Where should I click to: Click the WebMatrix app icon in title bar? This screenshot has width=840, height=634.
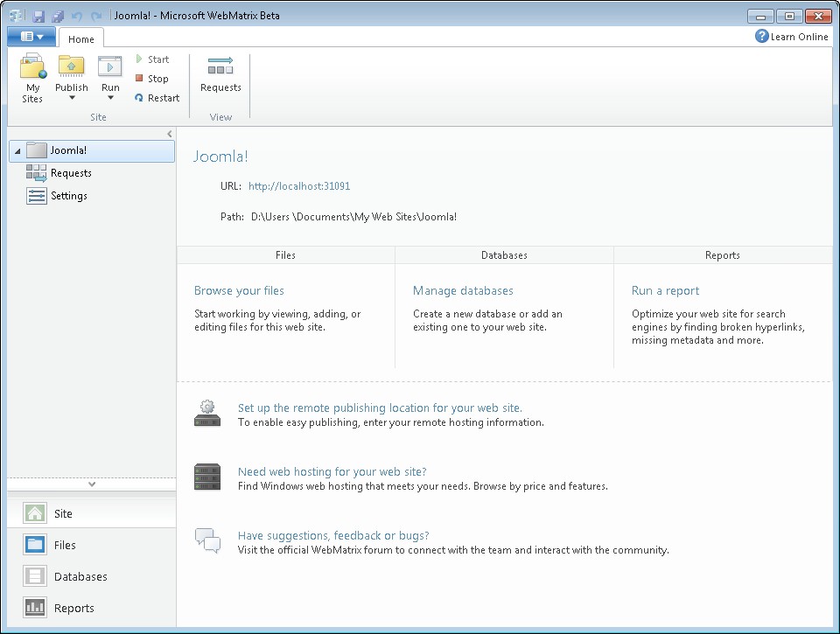point(16,16)
